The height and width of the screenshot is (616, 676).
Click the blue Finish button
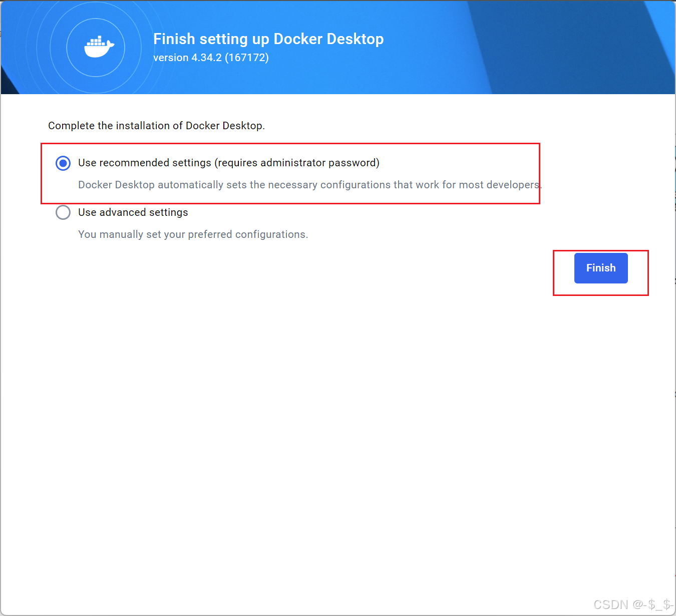click(x=601, y=268)
